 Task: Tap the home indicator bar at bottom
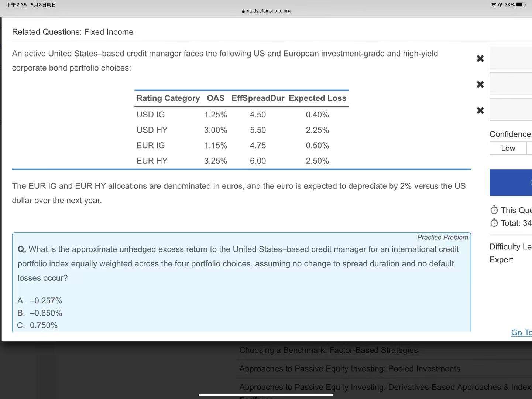click(266, 395)
